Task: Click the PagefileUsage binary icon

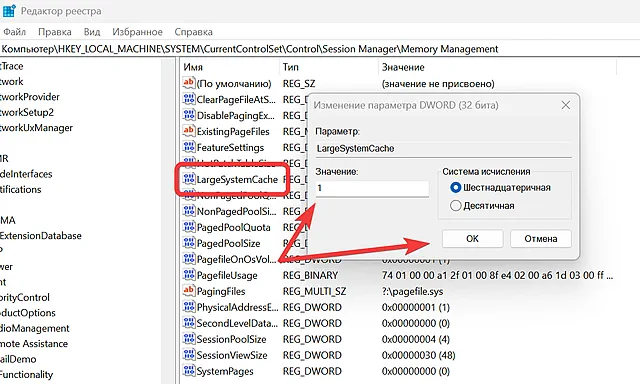Action: click(189, 275)
